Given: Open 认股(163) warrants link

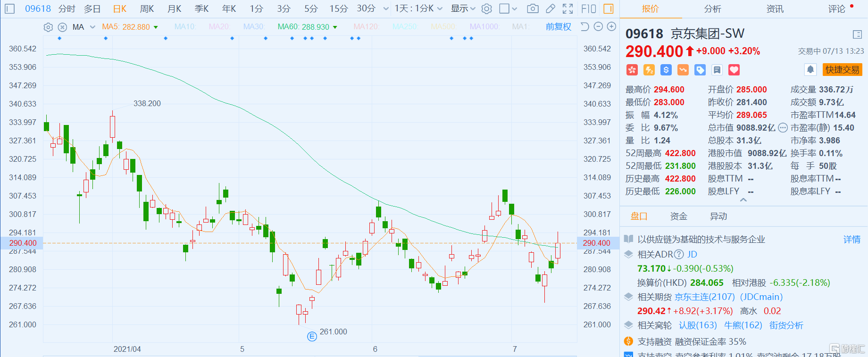Looking at the screenshot, I should (698, 325).
